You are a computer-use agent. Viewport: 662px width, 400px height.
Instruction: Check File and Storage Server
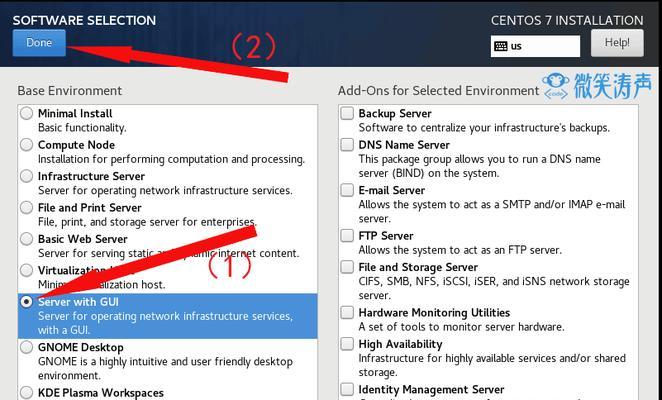click(347, 267)
